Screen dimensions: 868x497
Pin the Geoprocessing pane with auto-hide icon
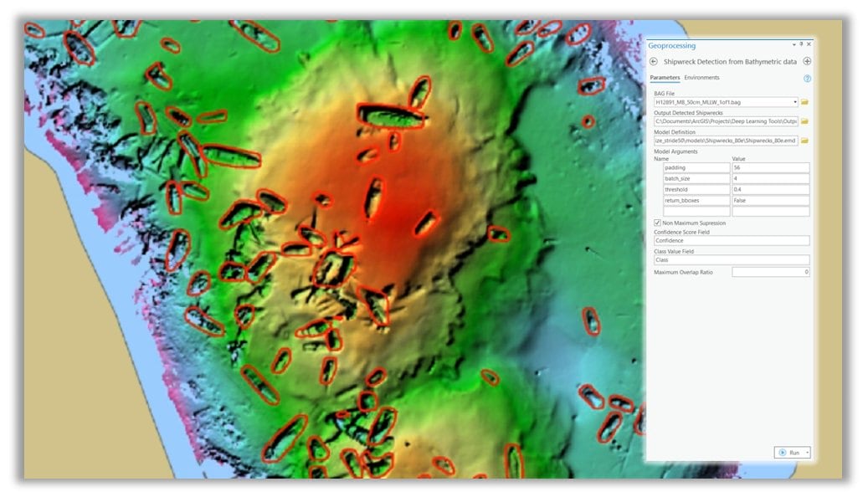[x=801, y=44]
